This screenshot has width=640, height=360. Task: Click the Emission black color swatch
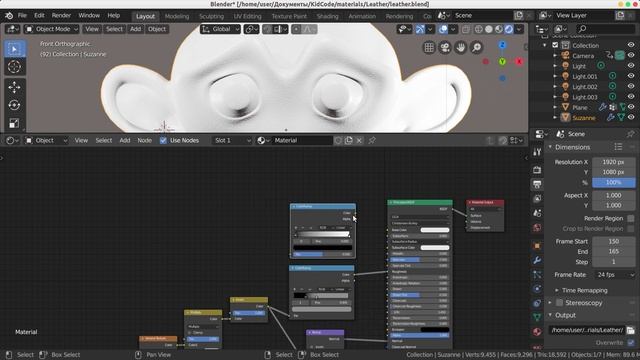tap(435, 329)
